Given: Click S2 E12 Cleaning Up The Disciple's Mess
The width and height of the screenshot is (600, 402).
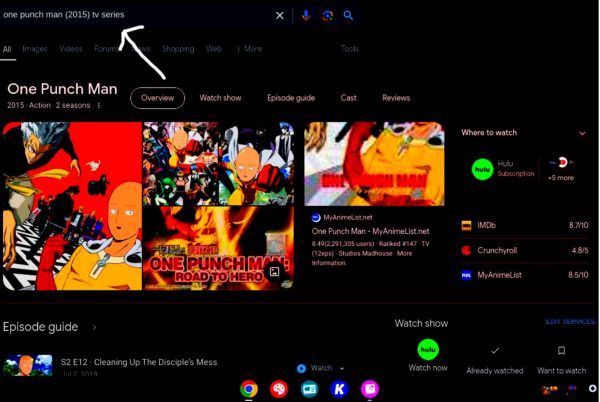Looking at the screenshot, I should point(139,362).
